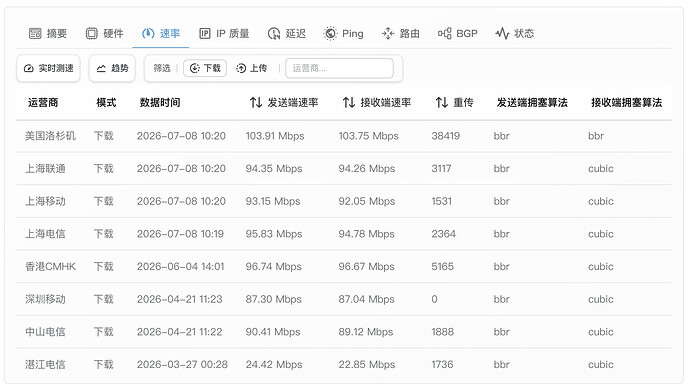Select the 速率 speed tab
This screenshot has height=388, width=690.
pos(161,33)
